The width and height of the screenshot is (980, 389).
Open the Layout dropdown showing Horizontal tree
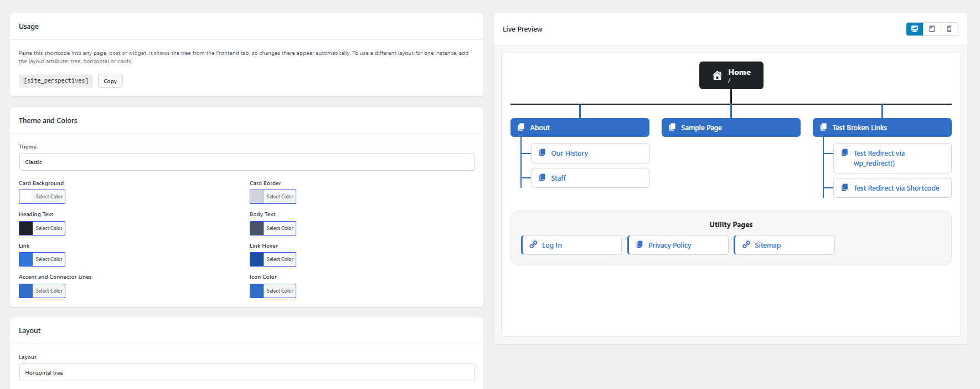tap(247, 372)
